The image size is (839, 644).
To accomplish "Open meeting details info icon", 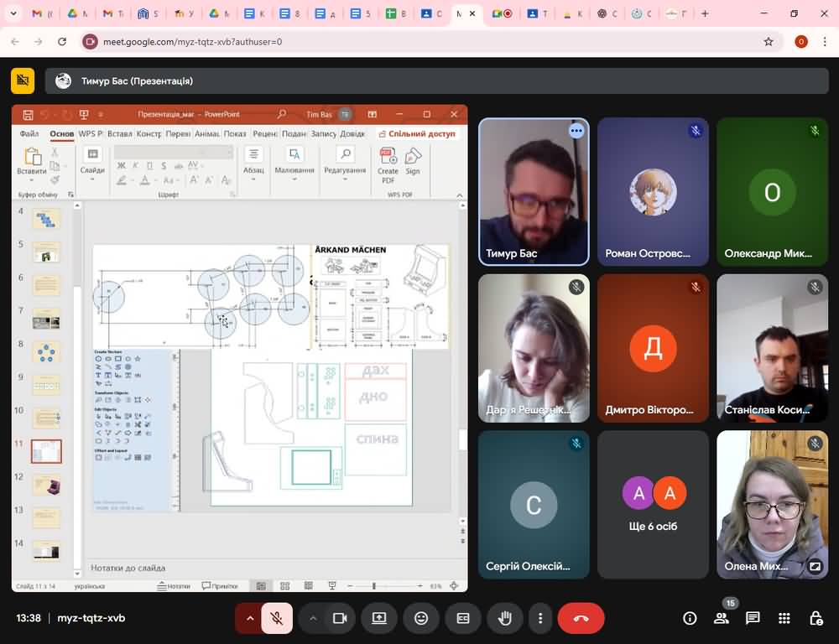I will [690, 618].
